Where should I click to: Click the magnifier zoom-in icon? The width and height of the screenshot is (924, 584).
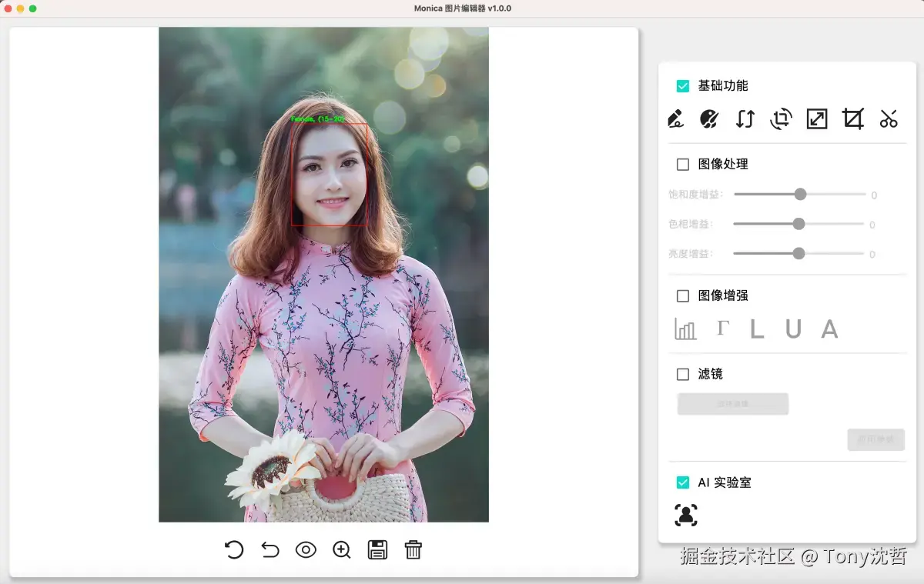(x=342, y=549)
